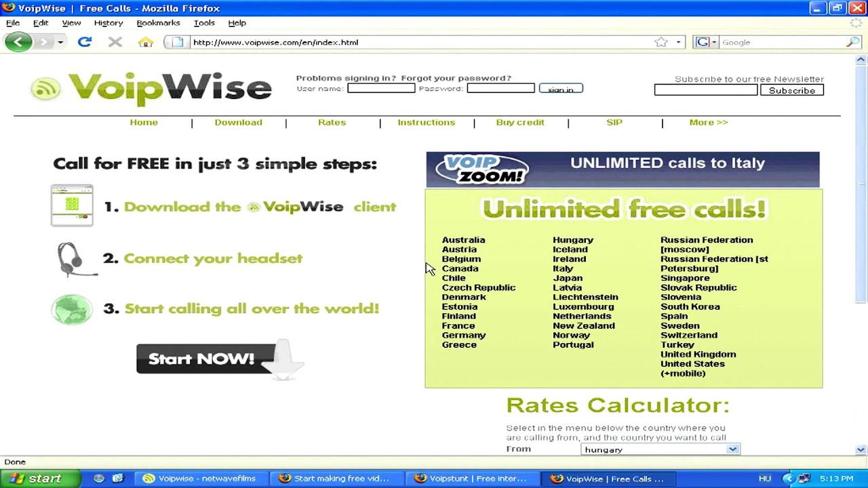Expand the From country dropdown
Viewport: 868px width, 488px height.
click(732, 449)
